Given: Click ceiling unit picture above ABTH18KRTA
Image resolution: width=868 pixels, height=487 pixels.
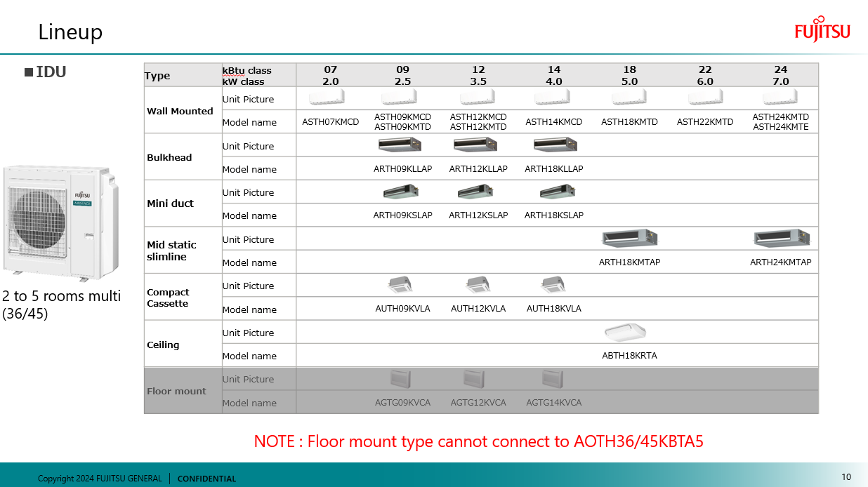Looking at the screenshot, I should 626,331.
